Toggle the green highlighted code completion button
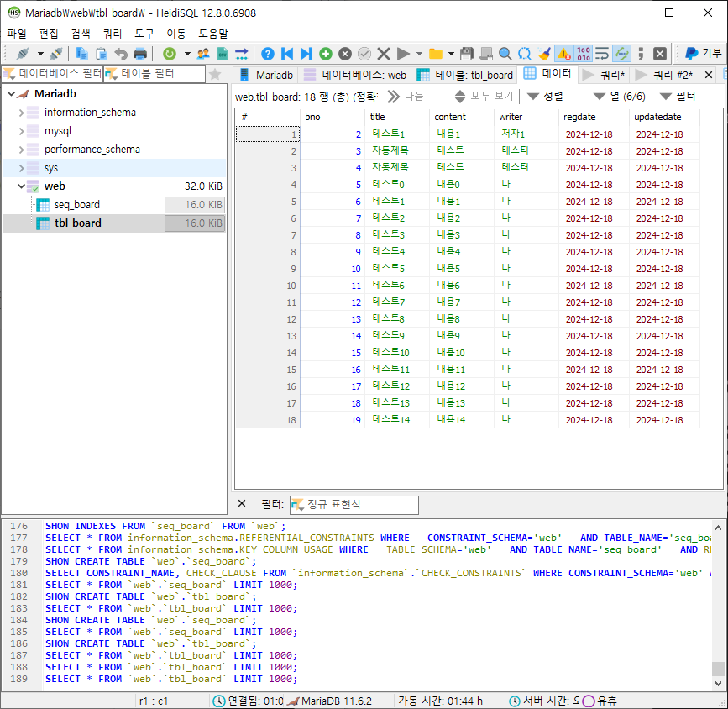Image resolution: width=728 pixels, height=709 pixels. pyautogui.click(x=621, y=54)
